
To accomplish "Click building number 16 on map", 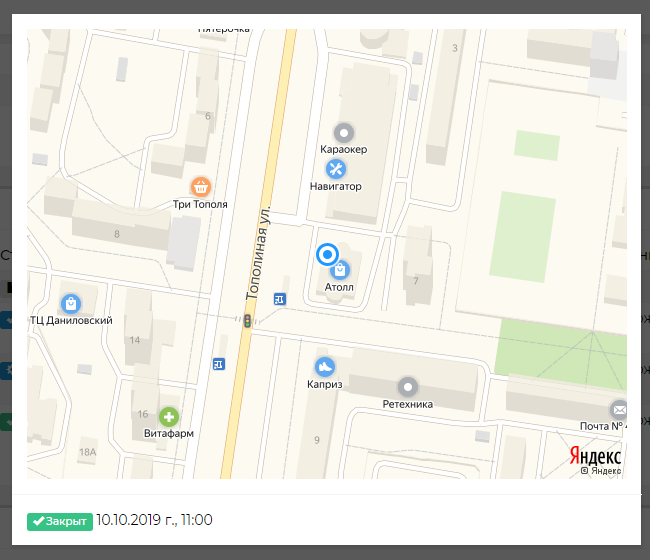I will pyautogui.click(x=143, y=414).
